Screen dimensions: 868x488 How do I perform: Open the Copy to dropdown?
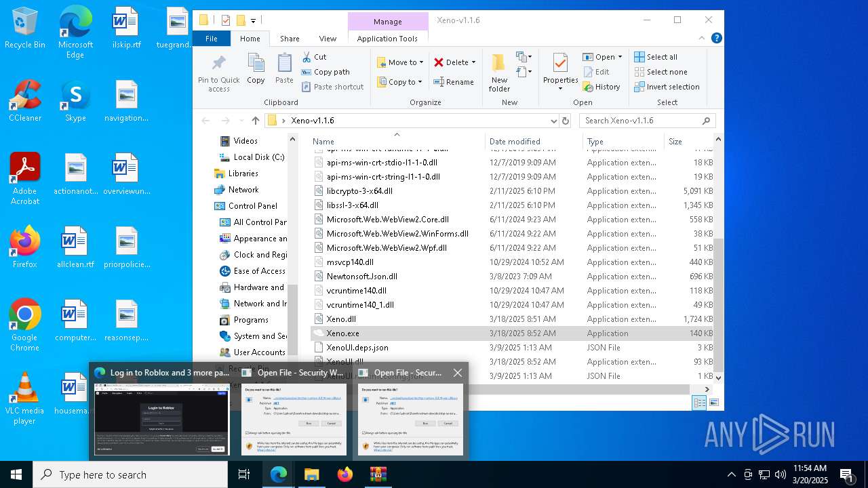399,82
